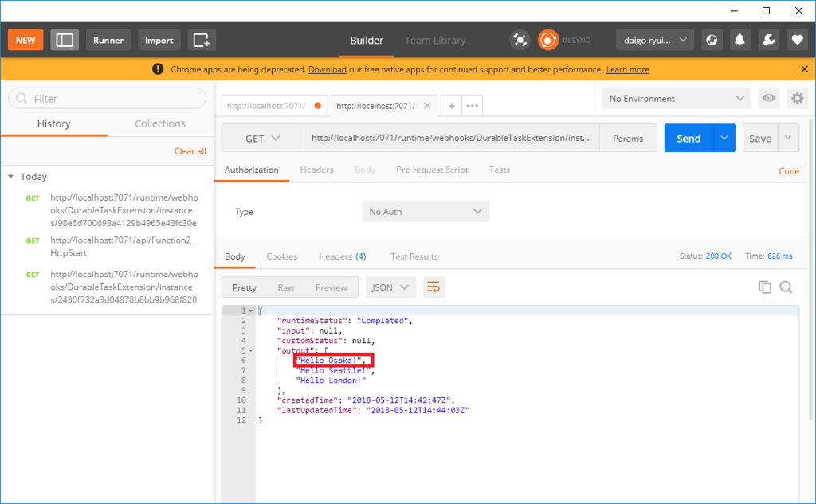This screenshot has width=816, height=504.
Task: Search the response body icon
Action: 786,287
